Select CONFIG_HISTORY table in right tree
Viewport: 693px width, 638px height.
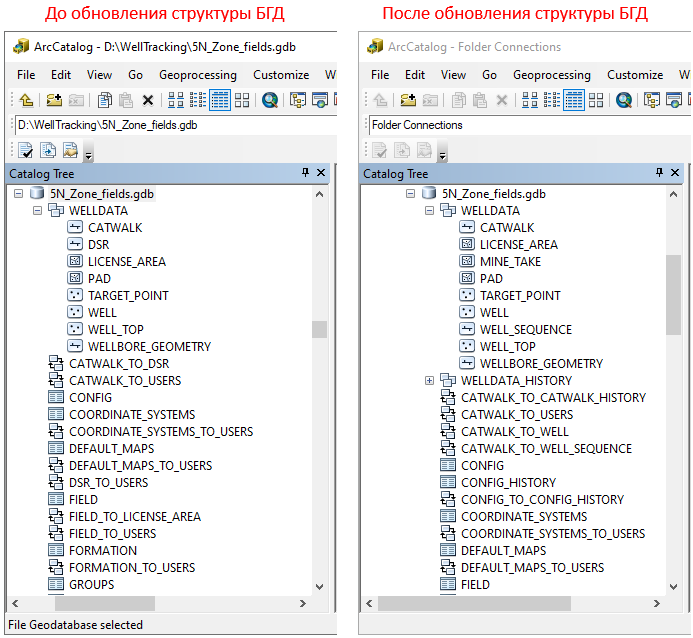pos(508,483)
